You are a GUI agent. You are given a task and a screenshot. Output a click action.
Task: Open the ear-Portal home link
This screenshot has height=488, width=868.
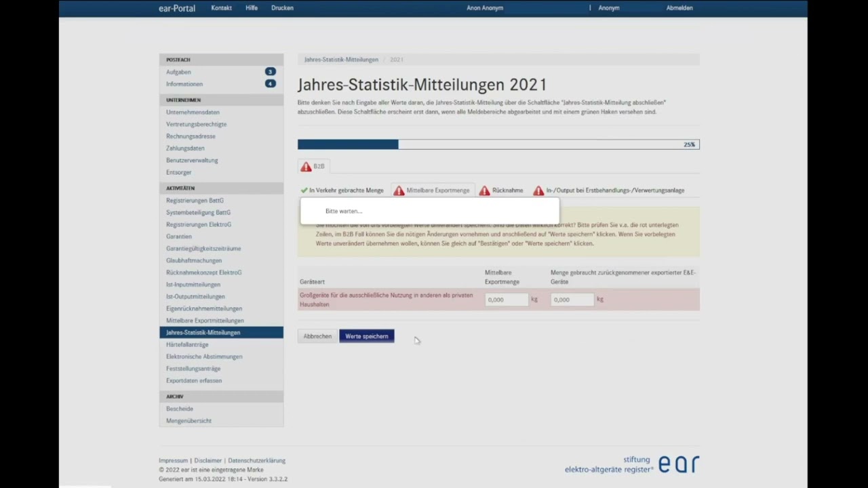pos(177,8)
